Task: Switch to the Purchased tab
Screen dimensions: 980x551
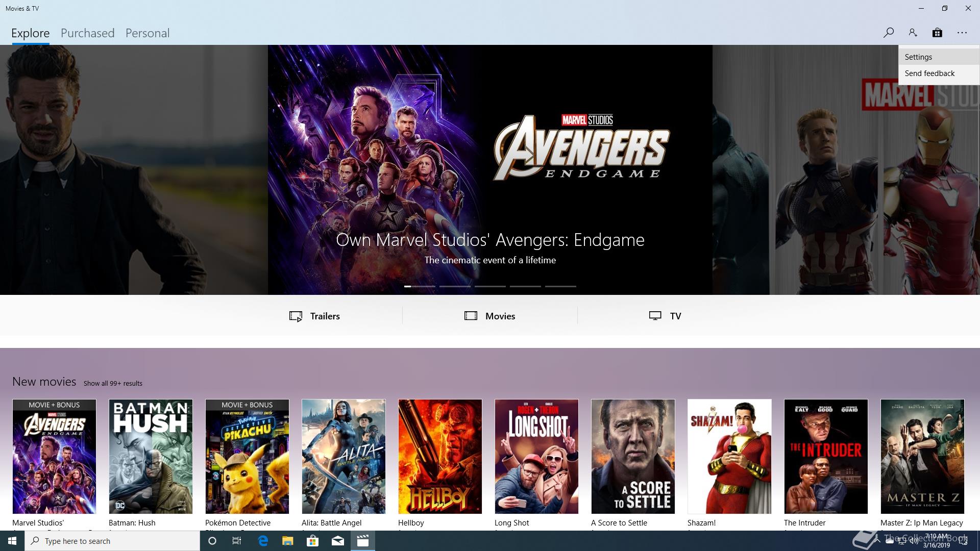Action: [88, 33]
